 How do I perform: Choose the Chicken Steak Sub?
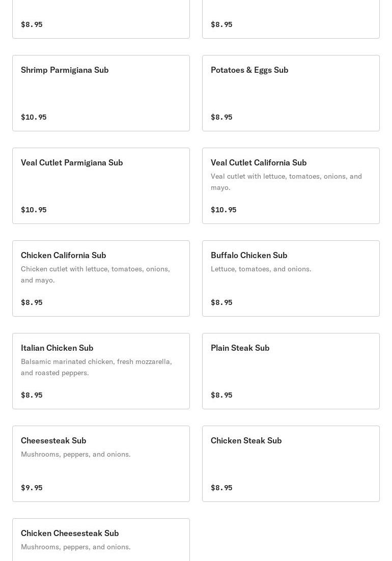pyautogui.click(x=291, y=464)
